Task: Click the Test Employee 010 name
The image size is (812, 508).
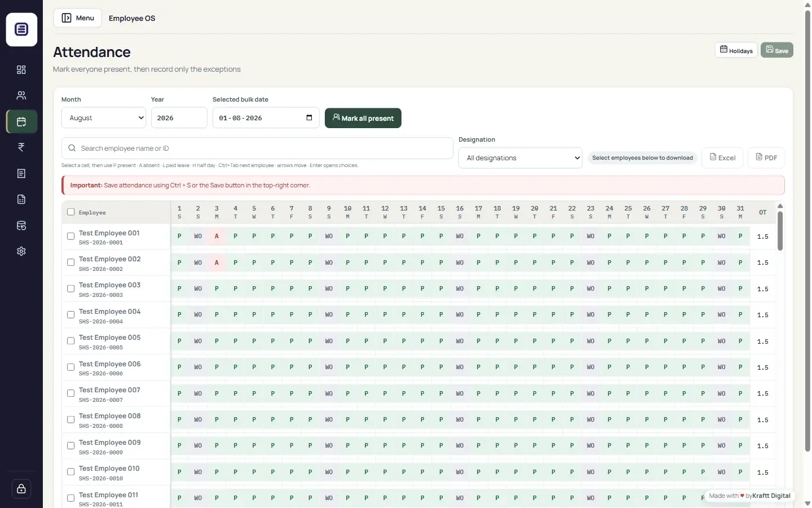Action: tap(109, 468)
